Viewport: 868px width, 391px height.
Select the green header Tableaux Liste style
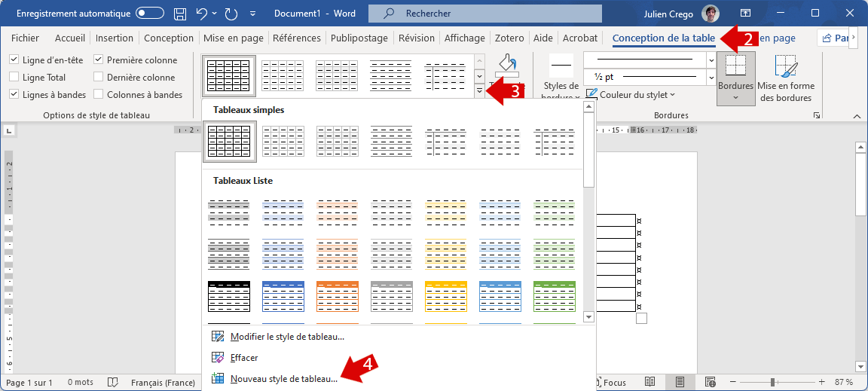554,297
